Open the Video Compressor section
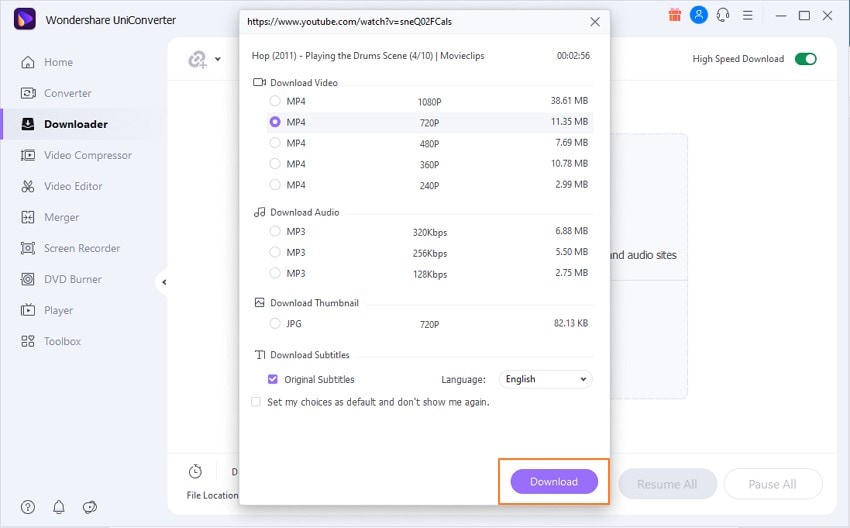Screen dimensions: 850x528 click(x=87, y=155)
